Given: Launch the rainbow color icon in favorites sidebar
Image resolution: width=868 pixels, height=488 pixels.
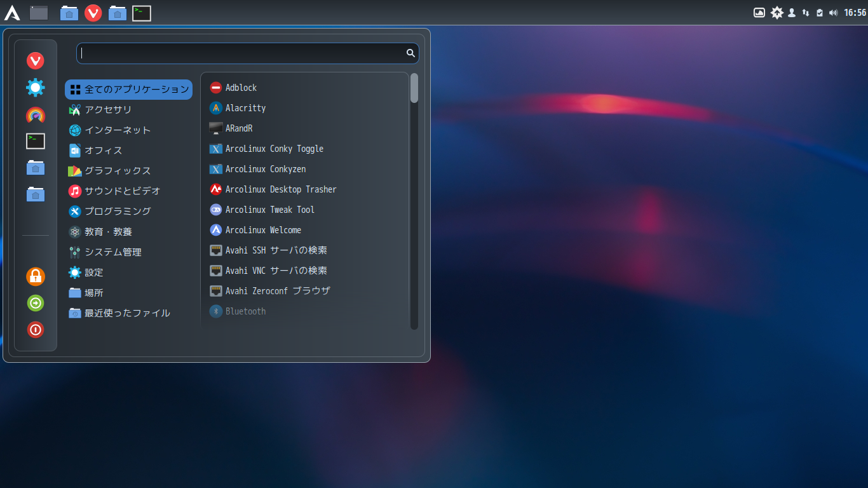Looking at the screenshot, I should coord(36,115).
